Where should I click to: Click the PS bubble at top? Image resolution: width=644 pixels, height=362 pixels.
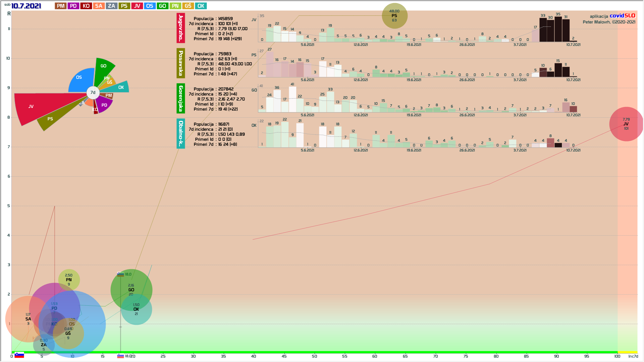coord(394,16)
